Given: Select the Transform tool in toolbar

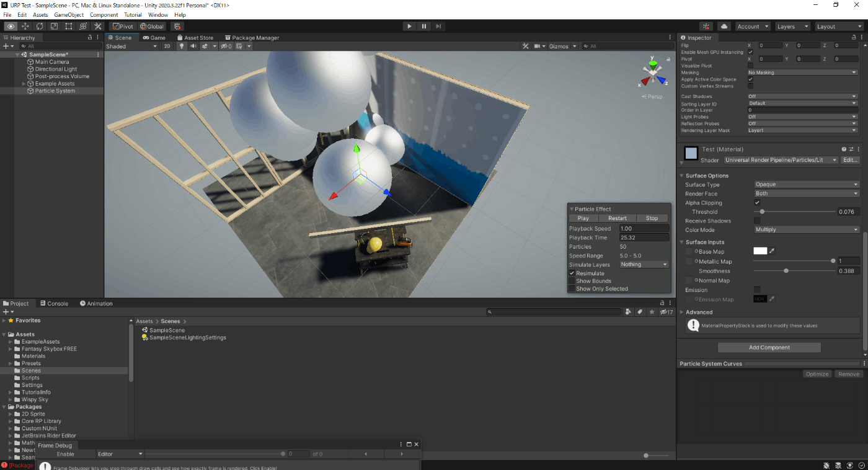Looking at the screenshot, I should 83,27.
